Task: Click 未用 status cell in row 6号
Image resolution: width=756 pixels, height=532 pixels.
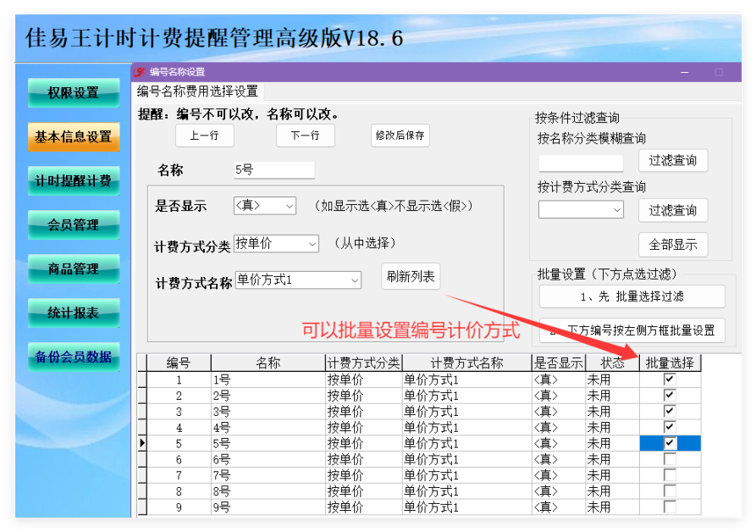Action: click(613, 459)
